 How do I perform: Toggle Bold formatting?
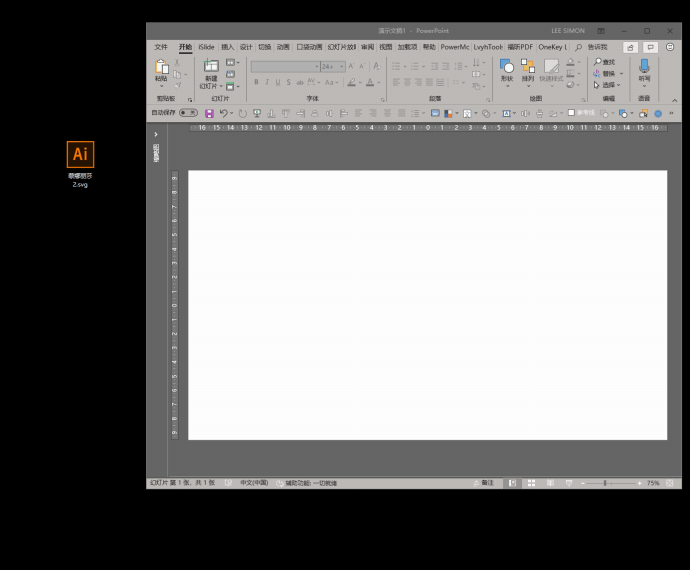click(x=256, y=82)
